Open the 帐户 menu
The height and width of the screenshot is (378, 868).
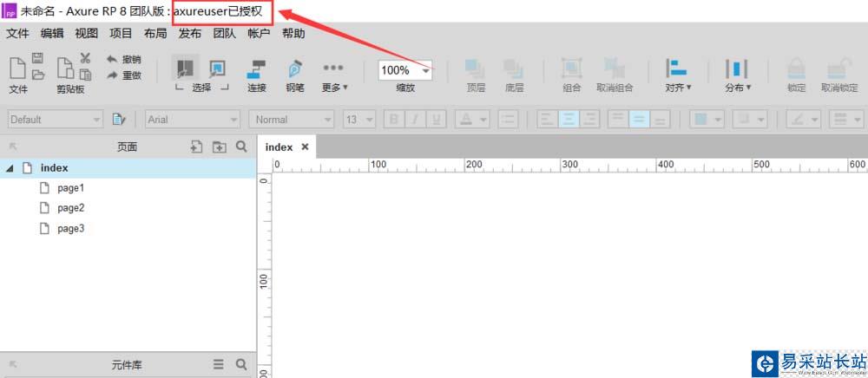coord(259,34)
